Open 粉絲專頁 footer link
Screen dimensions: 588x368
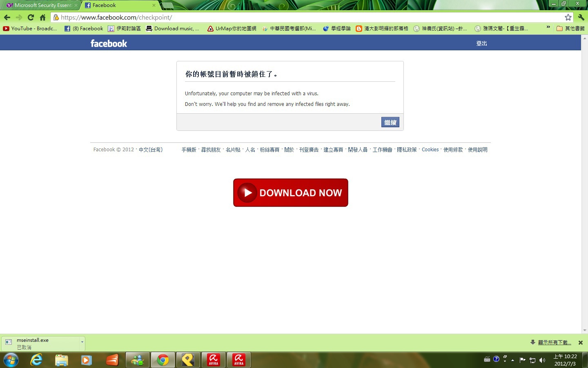click(269, 150)
